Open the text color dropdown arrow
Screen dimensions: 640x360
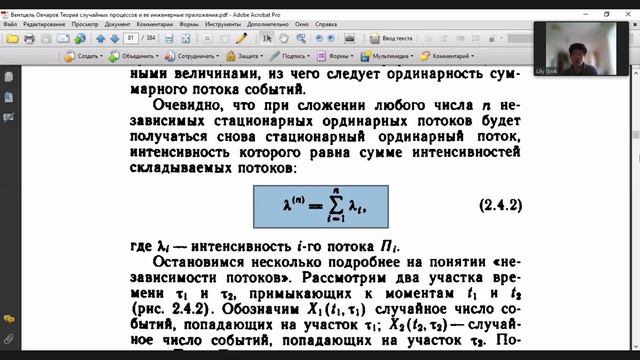[502, 39]
